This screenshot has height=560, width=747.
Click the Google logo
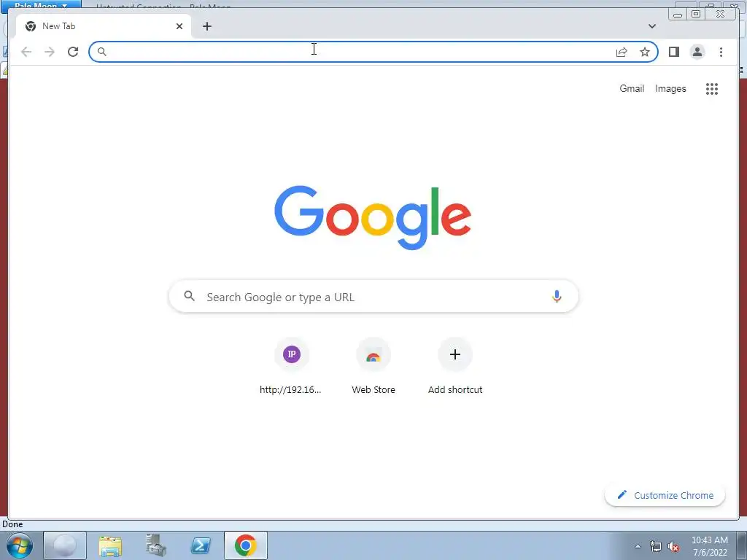[x=373, y=217]
